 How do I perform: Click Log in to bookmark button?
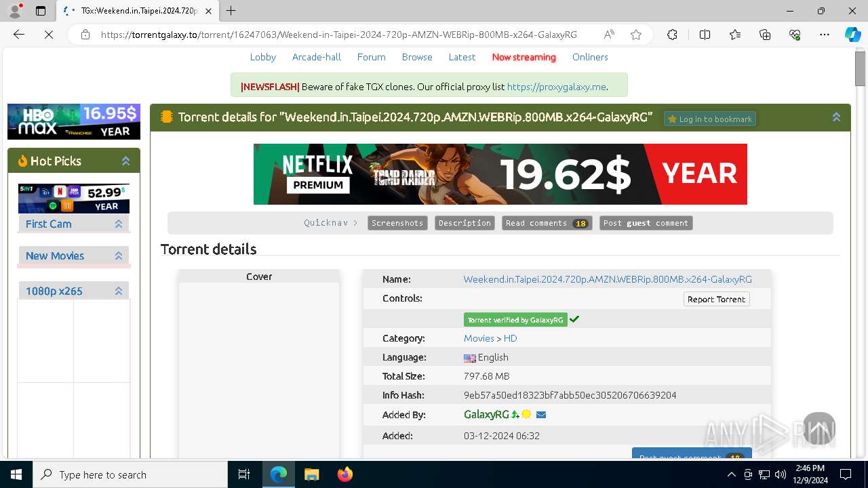710,119
